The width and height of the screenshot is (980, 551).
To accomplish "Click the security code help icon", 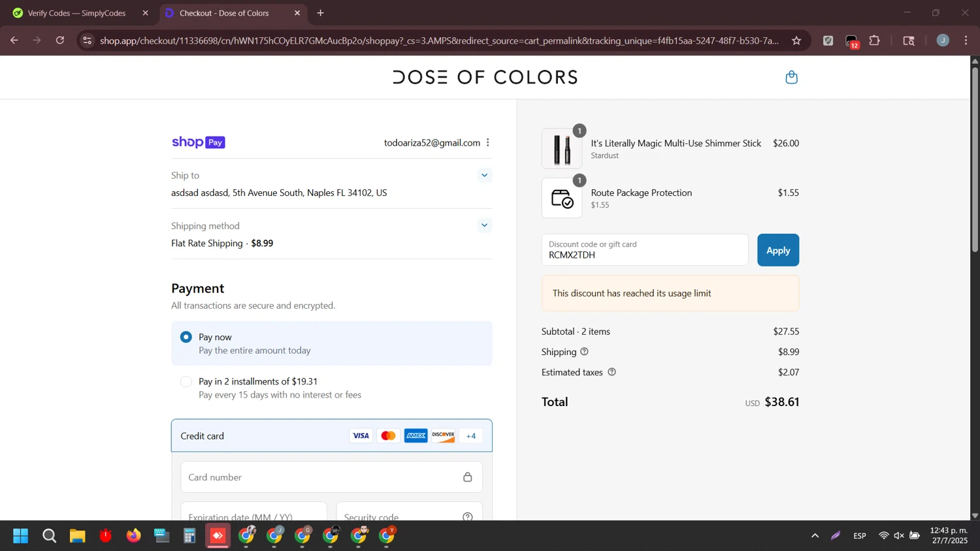I will (x=467, y=517).
